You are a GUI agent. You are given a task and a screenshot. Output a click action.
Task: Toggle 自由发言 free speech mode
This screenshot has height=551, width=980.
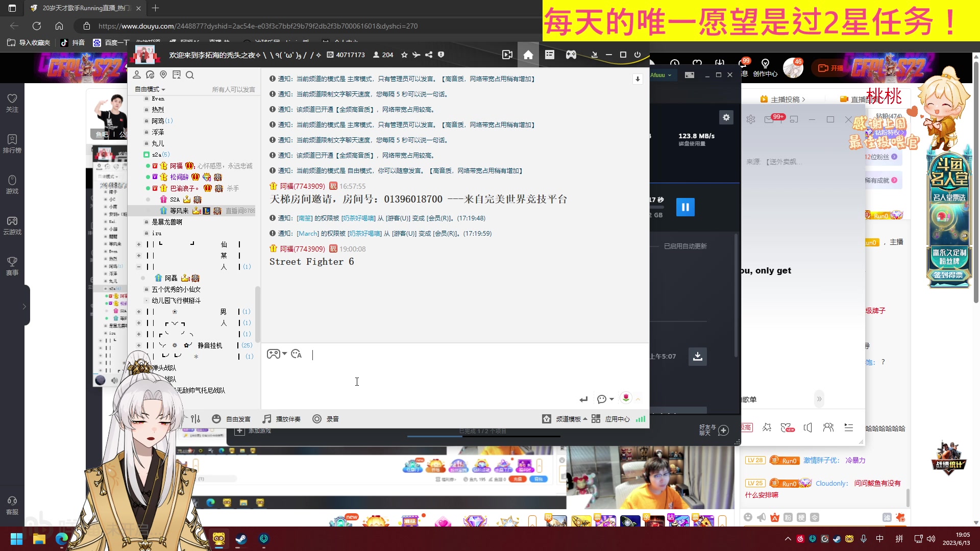[231, 419]
